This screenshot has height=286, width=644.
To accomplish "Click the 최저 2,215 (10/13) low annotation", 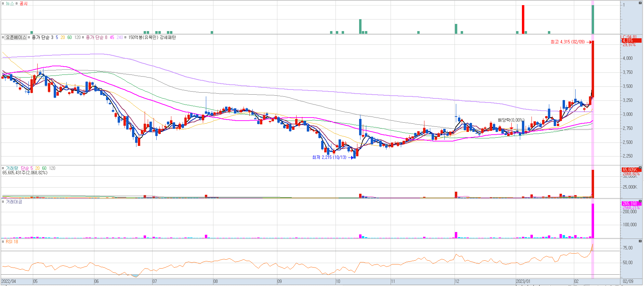I will pyautogui.click(x=329, y=157).
